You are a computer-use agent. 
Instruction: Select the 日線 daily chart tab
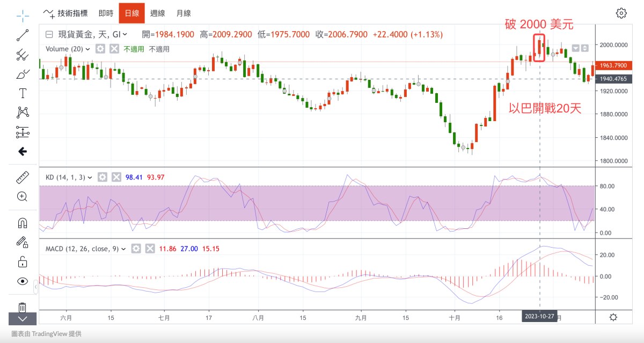click(131, 13)
